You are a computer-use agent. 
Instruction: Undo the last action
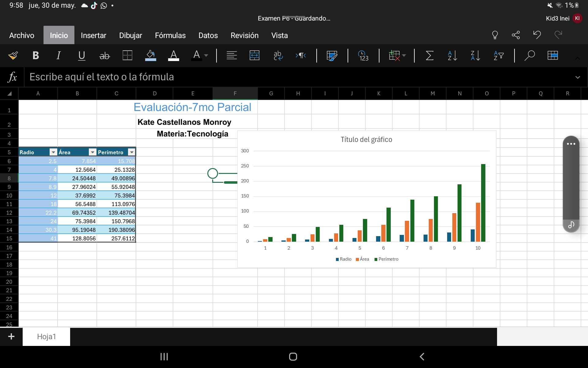(537, 35)
